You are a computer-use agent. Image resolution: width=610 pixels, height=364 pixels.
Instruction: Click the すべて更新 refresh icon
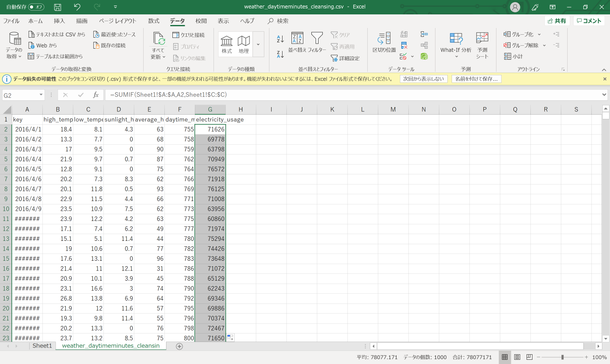(x=159, y=39)
